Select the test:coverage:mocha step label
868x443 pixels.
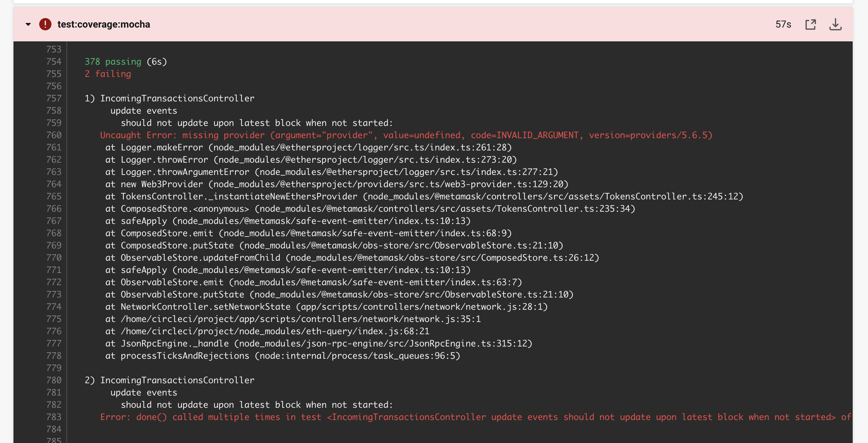coord(104,24)
